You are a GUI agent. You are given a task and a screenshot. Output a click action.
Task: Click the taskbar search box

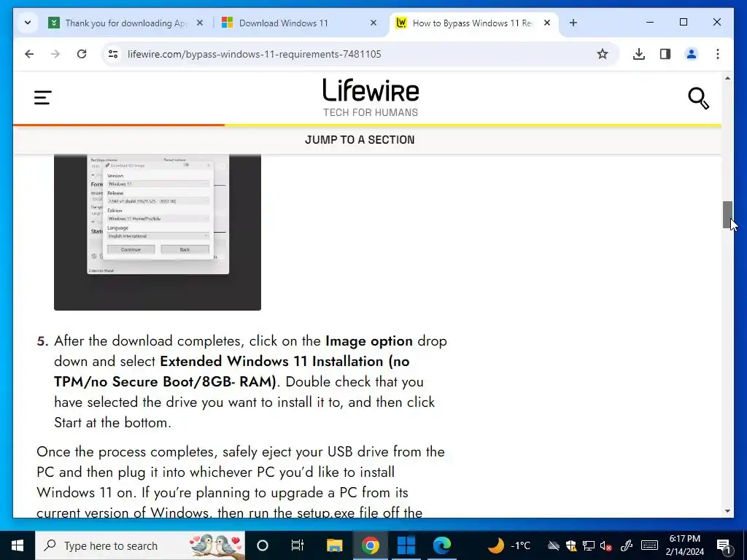[140, 545]
